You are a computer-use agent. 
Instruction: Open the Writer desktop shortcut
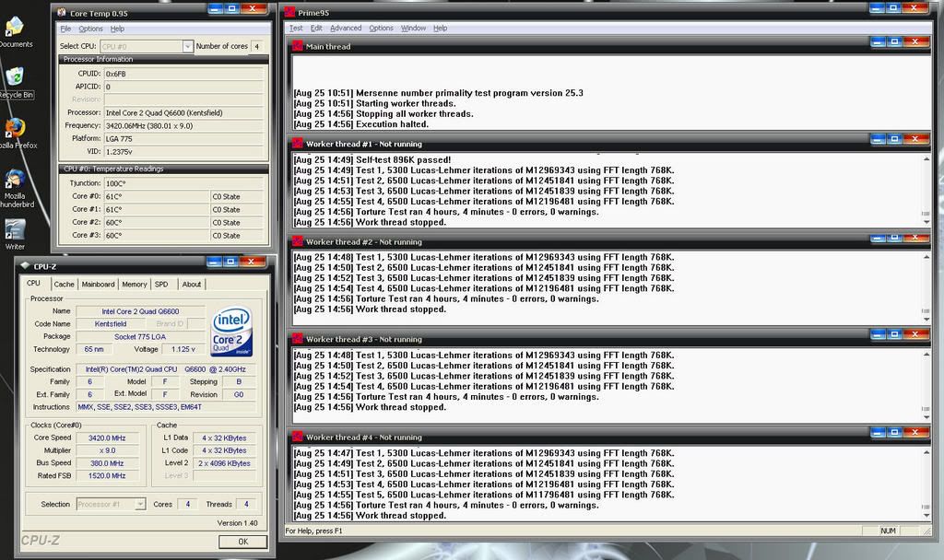[x=15, y=235]
